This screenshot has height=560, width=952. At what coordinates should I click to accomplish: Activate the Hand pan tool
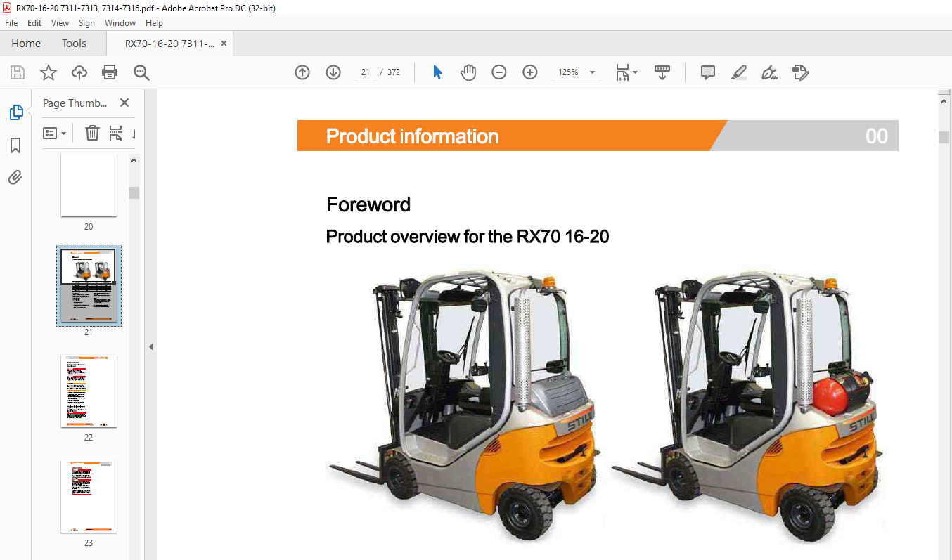[x=468, y=72]
